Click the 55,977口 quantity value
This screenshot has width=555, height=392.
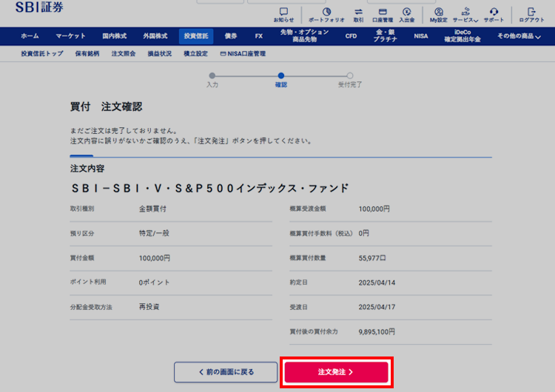[372, 258]
